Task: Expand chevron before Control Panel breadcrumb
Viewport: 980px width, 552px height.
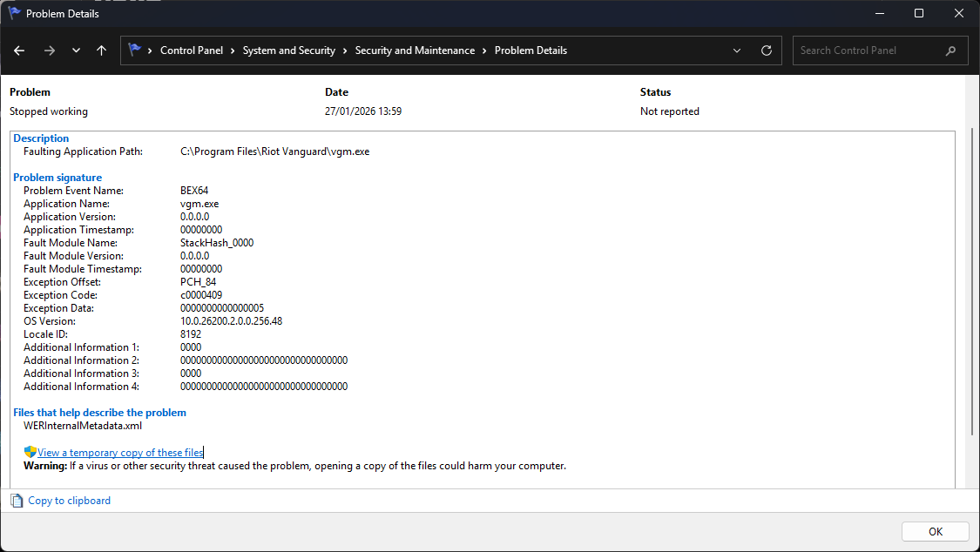Action: [150, 50]
